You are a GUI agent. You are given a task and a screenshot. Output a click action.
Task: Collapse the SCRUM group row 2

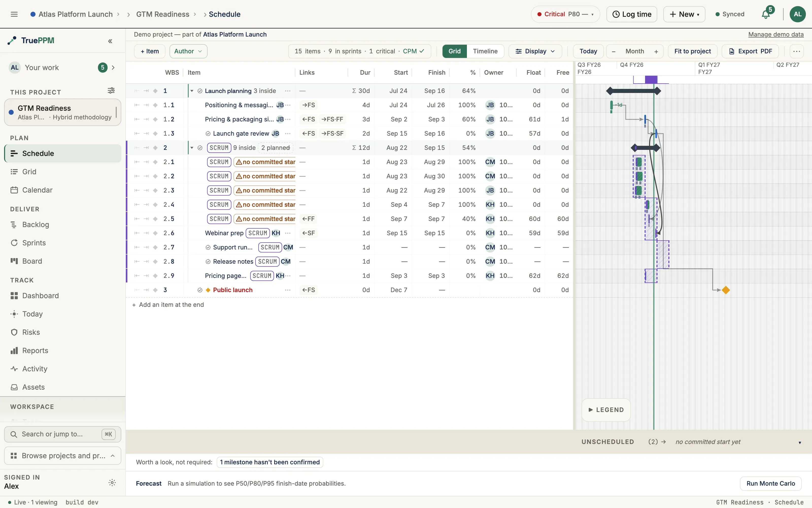click(192, 148)
